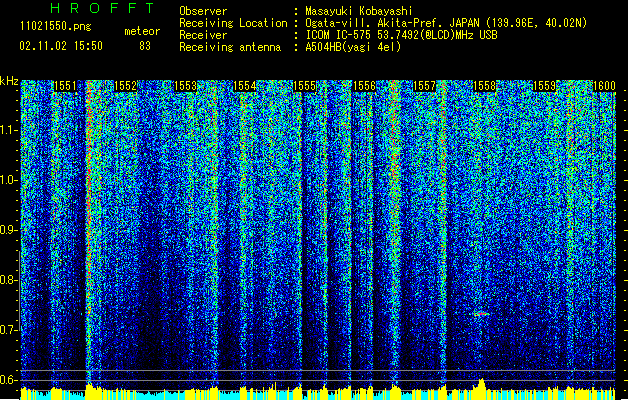
Task: Click the 1552 time marker
Action: point(125,86)
